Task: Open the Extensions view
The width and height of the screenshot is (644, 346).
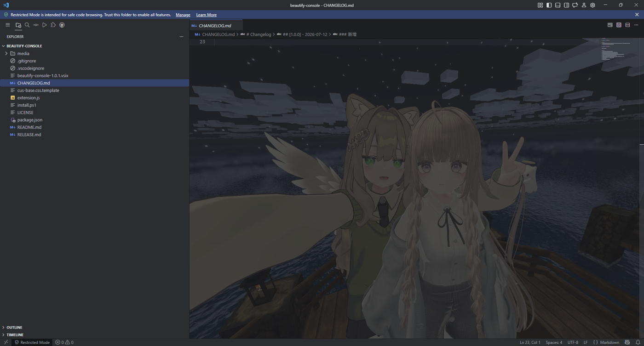Action: (x=53, y=25)
